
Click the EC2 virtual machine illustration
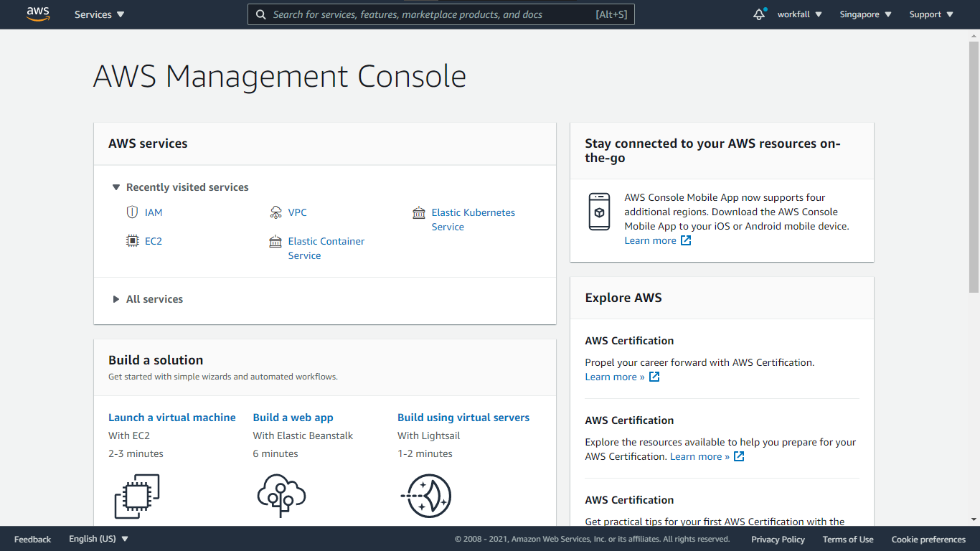click(137, 496)
